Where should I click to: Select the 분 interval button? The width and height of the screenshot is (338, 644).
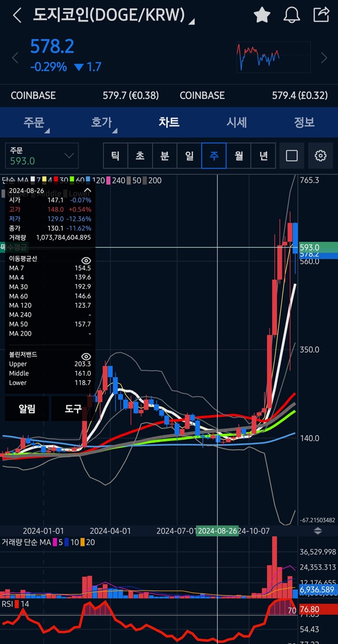[165, 156]
